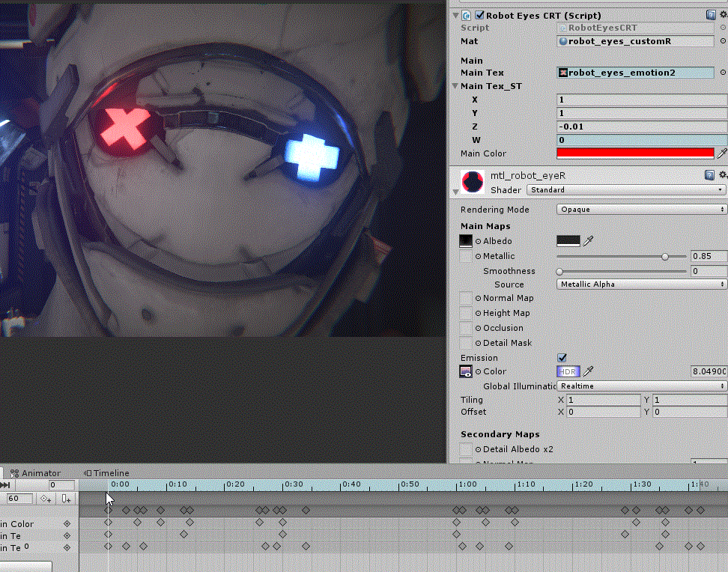
Task: Disable the Robot Eyes CRT script checkbox
Action: (479, 15)
